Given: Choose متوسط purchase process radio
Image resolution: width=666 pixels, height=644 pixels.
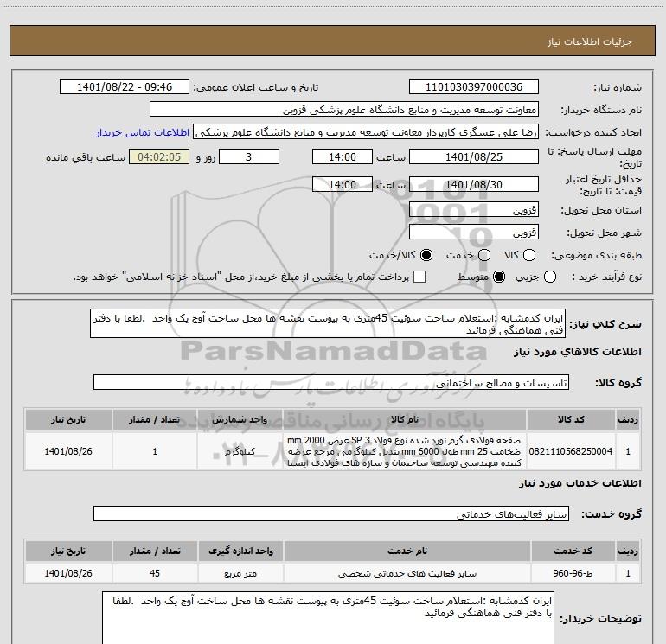Looking at the screenshot, I should (499, 277).
